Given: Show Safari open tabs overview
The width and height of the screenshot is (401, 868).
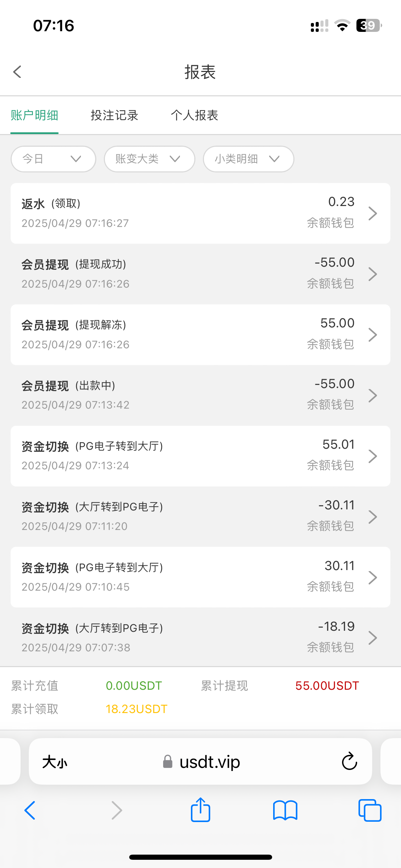Looking at the screenshot, I should tap(369, 810).
